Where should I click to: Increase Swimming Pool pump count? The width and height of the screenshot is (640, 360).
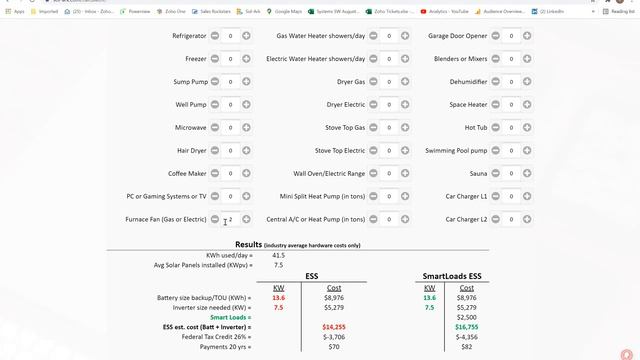point(527,150)
